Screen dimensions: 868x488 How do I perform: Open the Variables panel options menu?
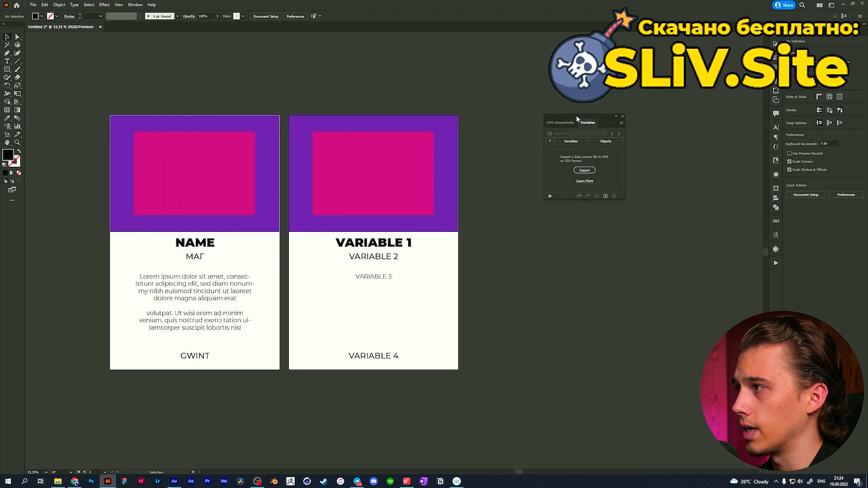point(621,123)
